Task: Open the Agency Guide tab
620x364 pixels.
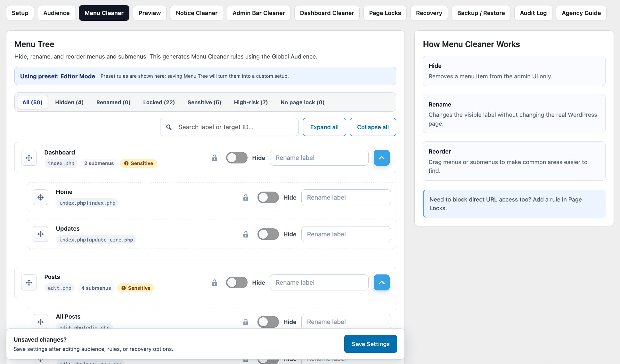Action: tap(581, 13)
